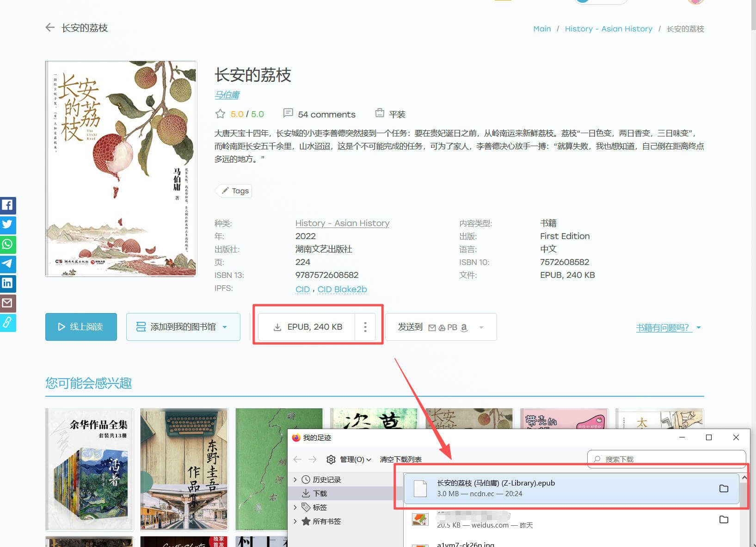Send book to Kindle via the amazon icon

pyautogui.click(x=464, y=327)
